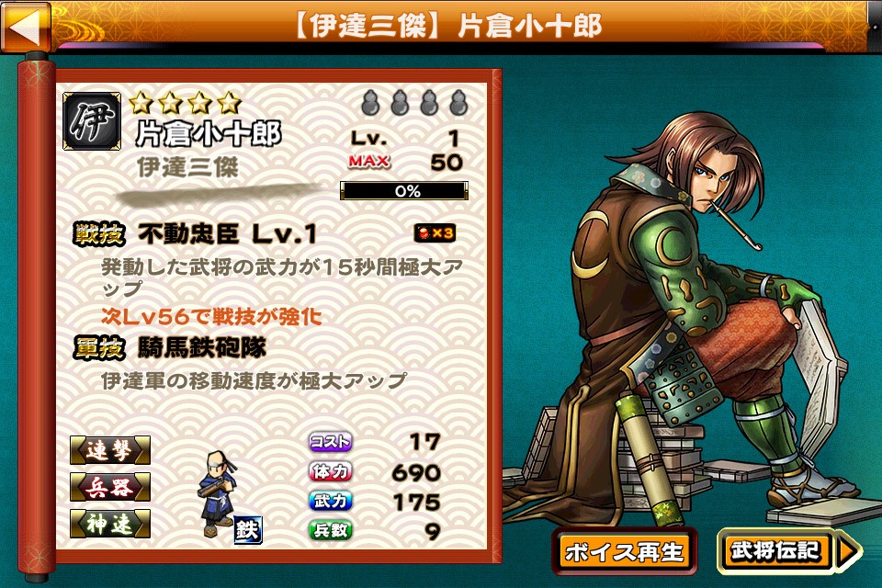Viewport: 882px width, 588px height.
Task: Tap the 戦技 battle skill label
Action: tap(99, 233)
